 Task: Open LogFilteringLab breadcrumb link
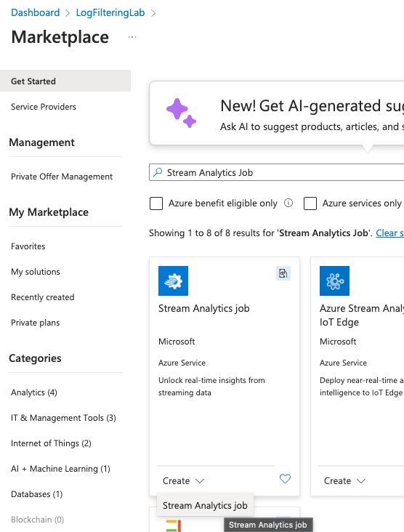110,12
